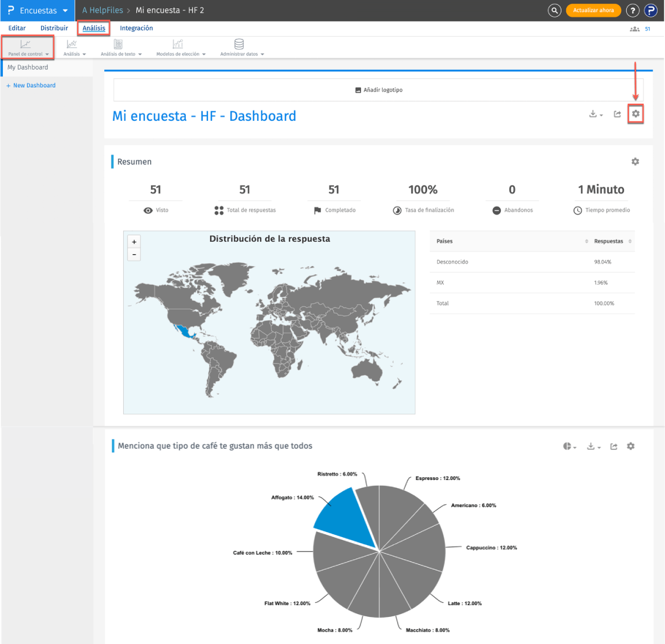Zoom in on the world map
The height and width of the screenshot is (644, 665).
(x=134, y=242)
